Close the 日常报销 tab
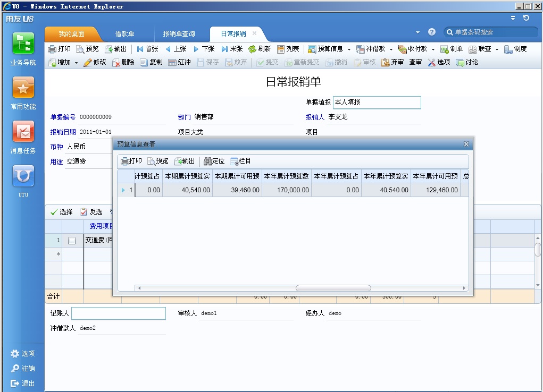Viewport: 543px width, 392px height. (255, 33)
